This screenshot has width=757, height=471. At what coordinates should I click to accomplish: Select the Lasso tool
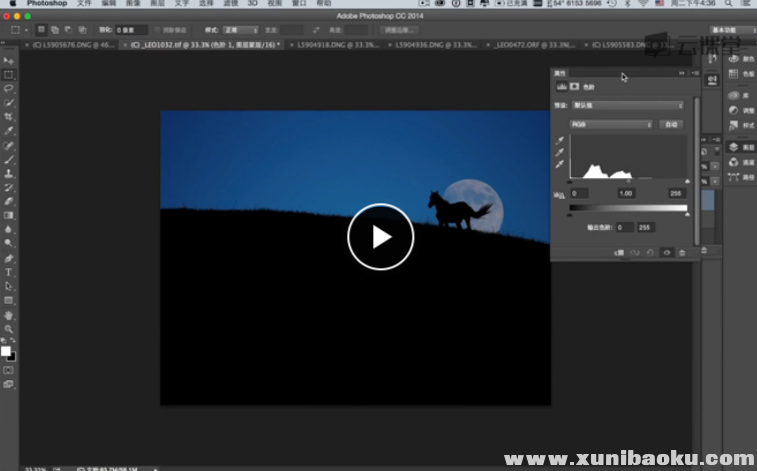9,89
